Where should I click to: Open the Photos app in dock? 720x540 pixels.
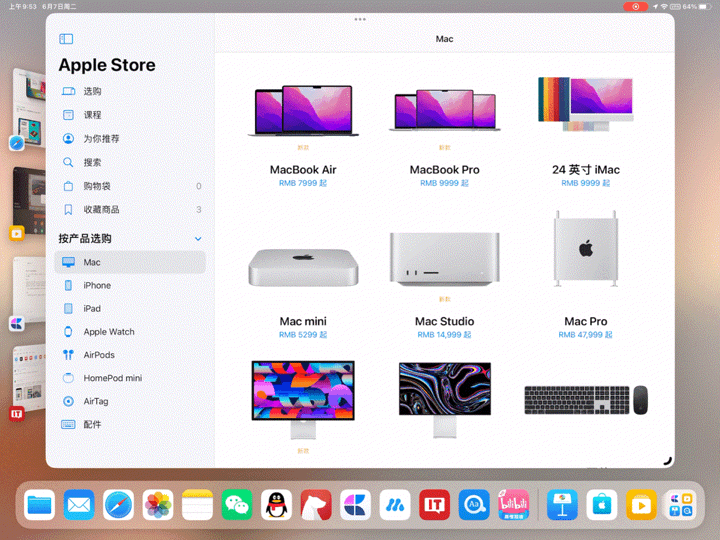(x=158, y=505)
